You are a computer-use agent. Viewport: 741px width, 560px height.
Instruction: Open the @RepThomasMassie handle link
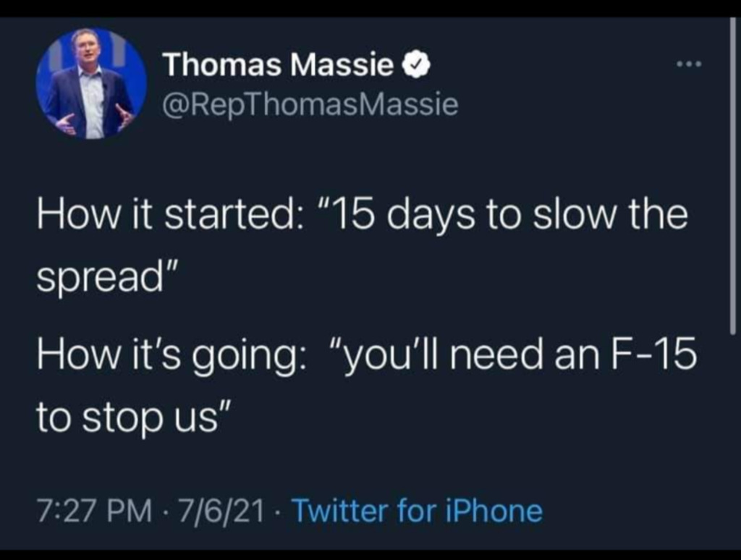(310, 106)
